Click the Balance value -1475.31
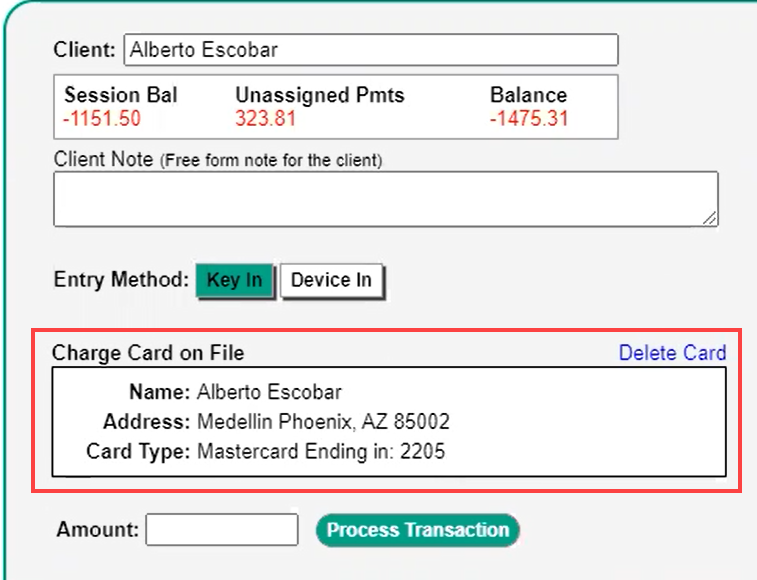Screen dimensions: 757x580 tap(529, 119)
